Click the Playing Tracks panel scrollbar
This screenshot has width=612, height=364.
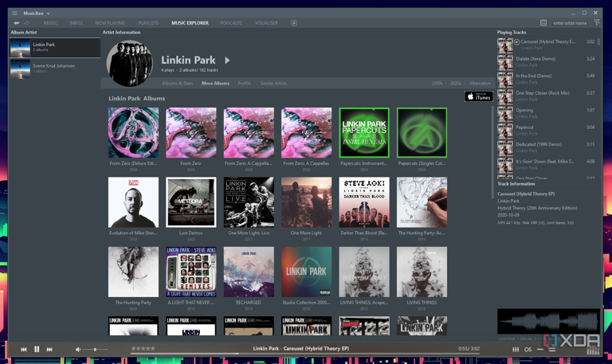(598, 41)
